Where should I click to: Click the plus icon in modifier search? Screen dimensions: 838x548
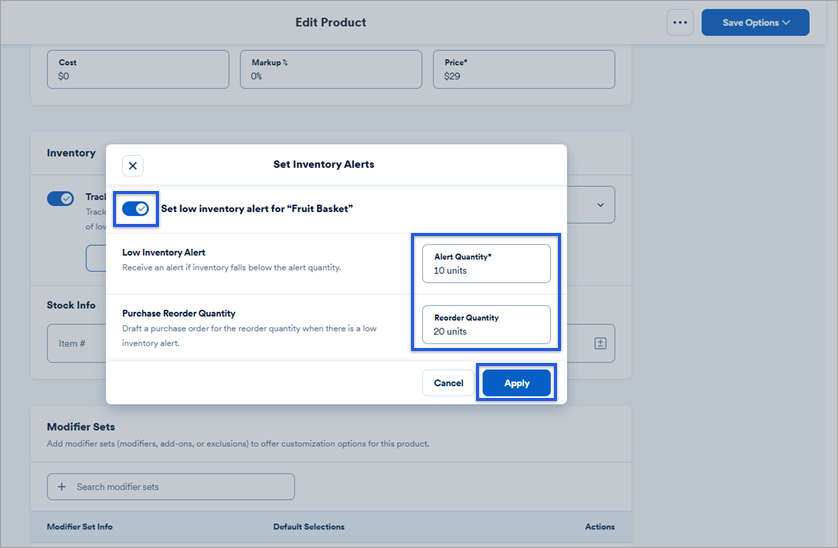[x=62, y=487]
